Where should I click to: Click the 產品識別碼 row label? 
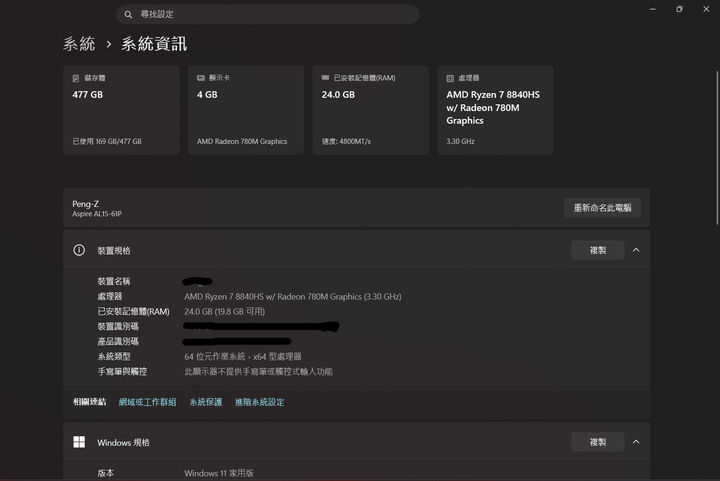[118, 341]
